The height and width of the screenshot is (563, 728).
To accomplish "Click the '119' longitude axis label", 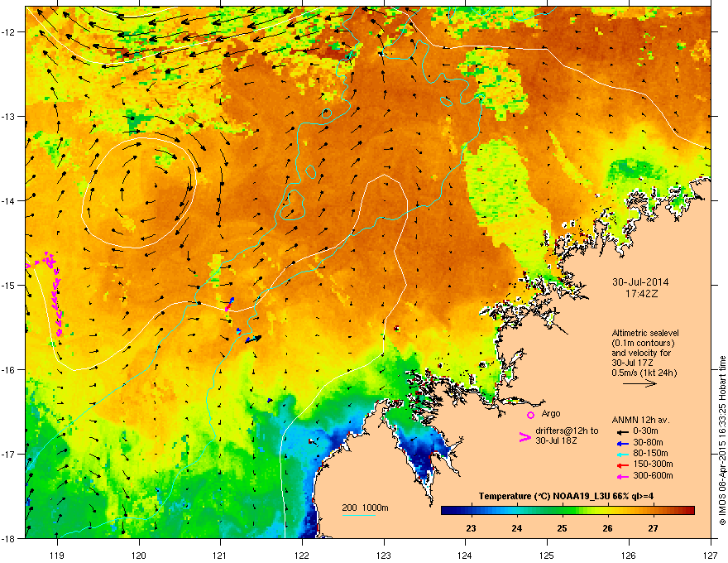I will 57,555.
